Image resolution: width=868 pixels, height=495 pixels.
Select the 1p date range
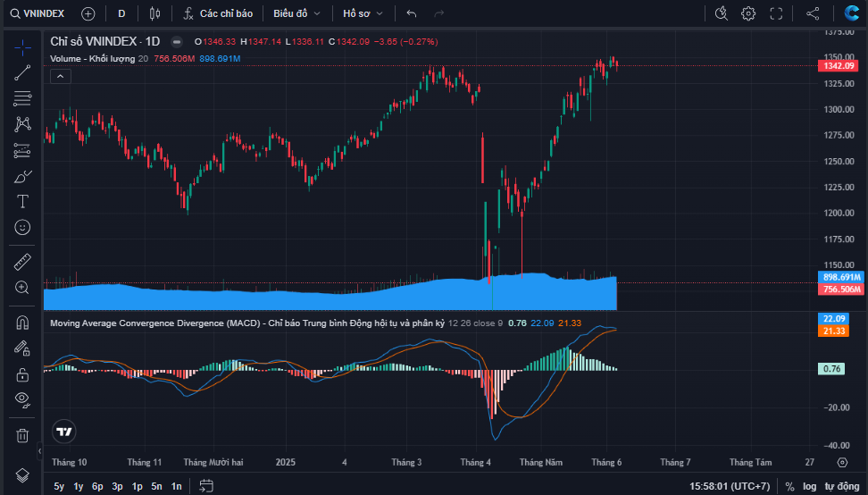[x=138, y=486]
